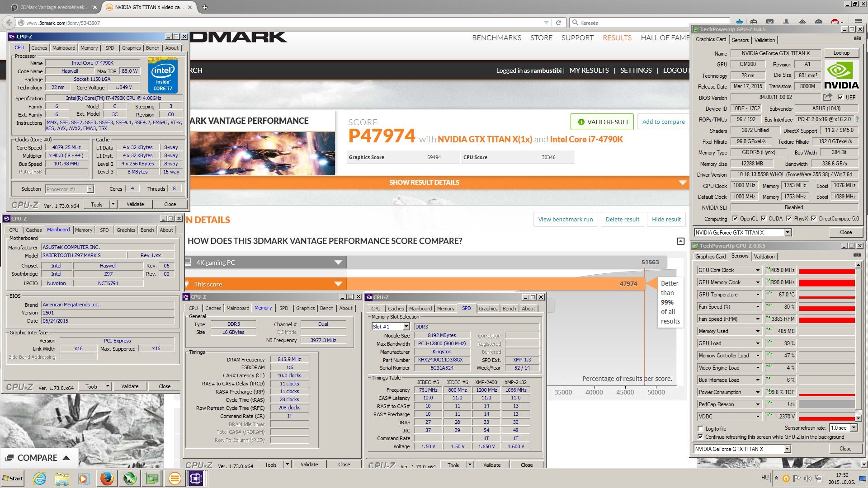The image size is (868, 488).
Task: Click the Firefox home icon
Action: click(x=802, y=21)
